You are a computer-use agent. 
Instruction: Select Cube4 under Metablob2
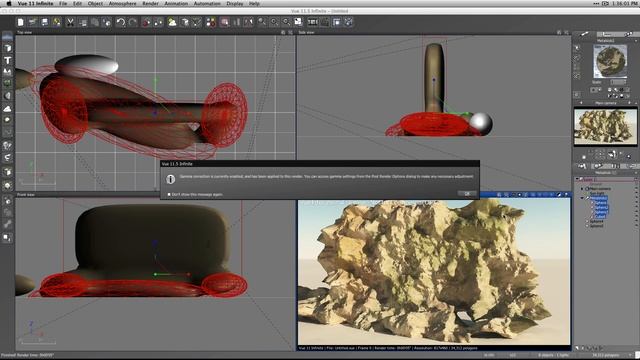tap(600, 217)
